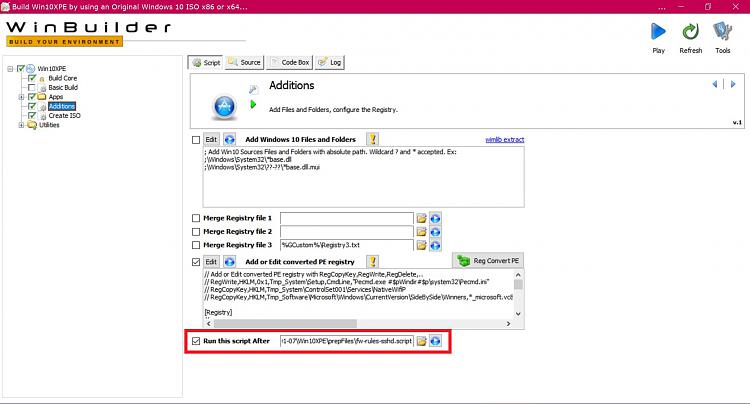750x404 pixels.
Task: Toggle Additions checkbox in tree
Action: 32,106
